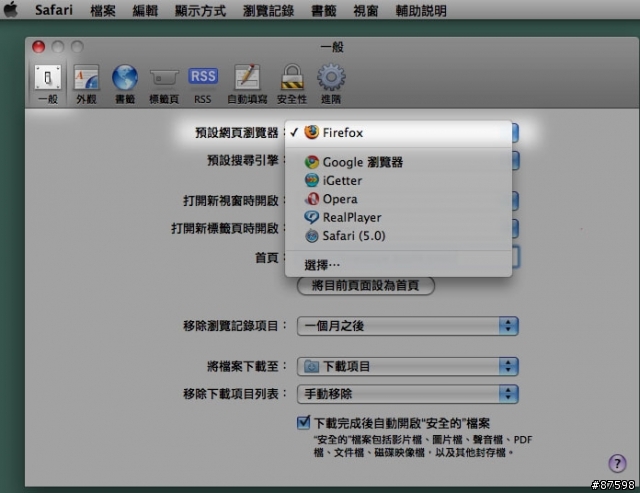Click the Apple logo menu
This screenshot has height=493, width=640.
coord(11,10)
